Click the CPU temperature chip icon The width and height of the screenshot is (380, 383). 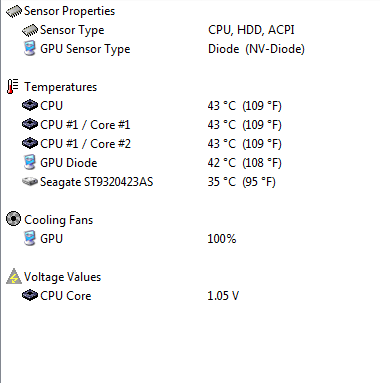[x=30, y=105]
